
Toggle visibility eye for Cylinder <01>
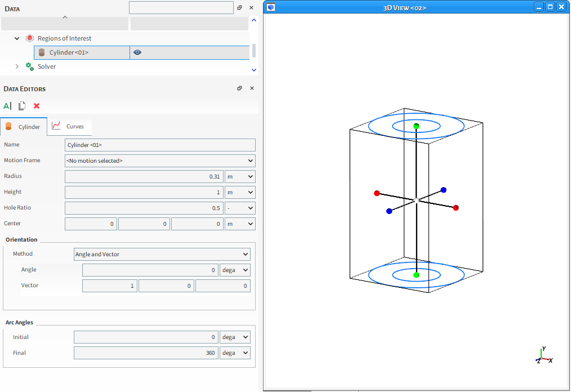pyautogui.click(x=137, y=52)
